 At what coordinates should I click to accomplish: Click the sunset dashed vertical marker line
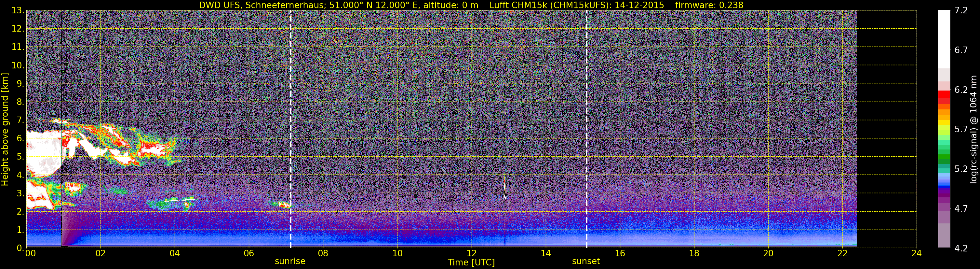(587, 129)
